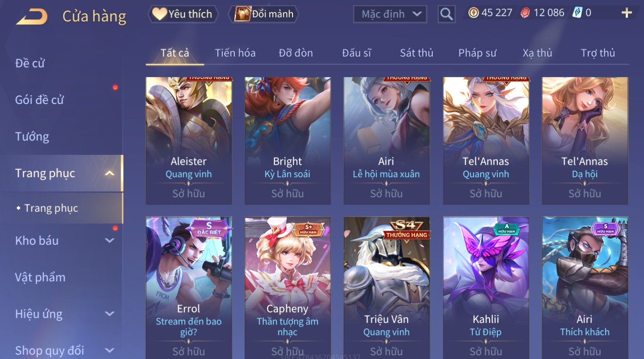The height and width of the screenshot is (359, 644).
Task: Tap the plus icon to add currency
Action: [626, 13]
